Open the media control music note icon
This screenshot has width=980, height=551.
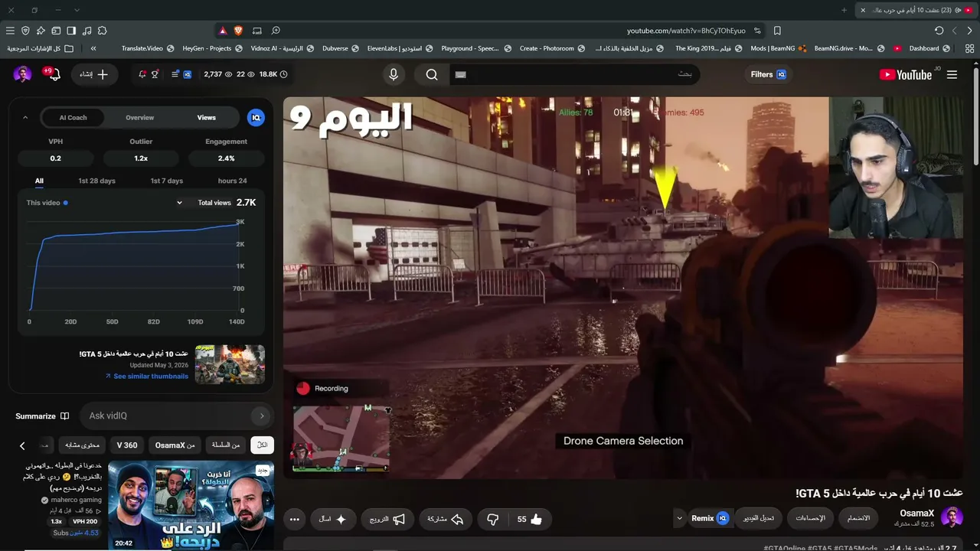click(87, 31)
